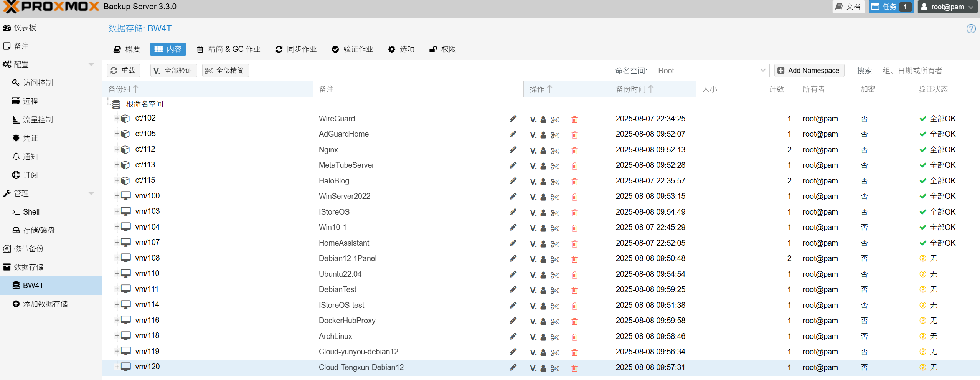The height and width of the screenshot is (380, 980).
Task: Delete ct/102 WireGuard group via trash
Action: pos(574,119)
